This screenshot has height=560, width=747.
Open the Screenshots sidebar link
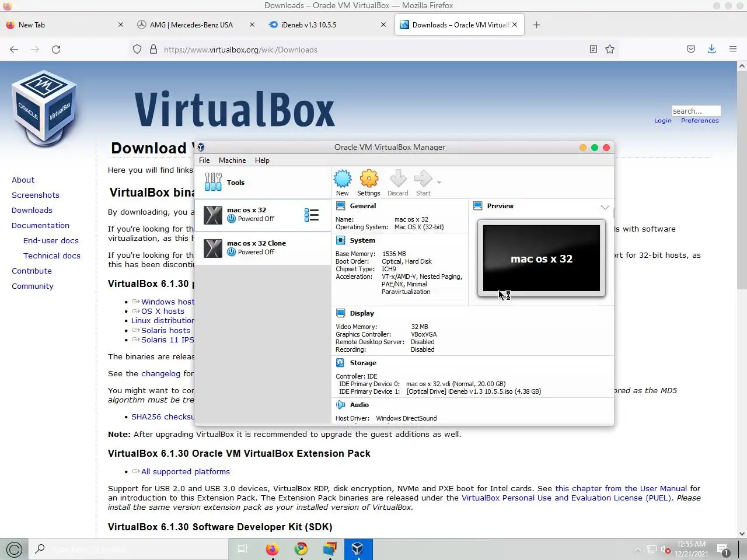(x=36, y=195)
